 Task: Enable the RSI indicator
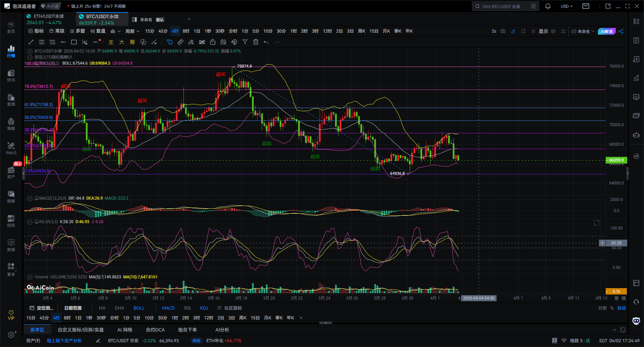click(x=187, y=308)
